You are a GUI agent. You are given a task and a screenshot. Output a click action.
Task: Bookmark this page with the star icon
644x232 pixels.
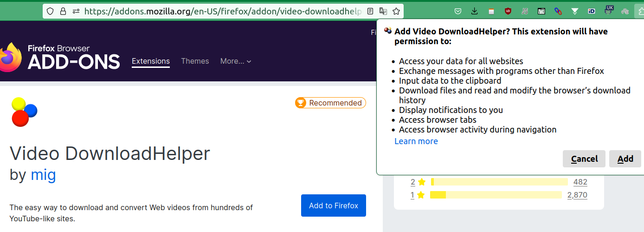(396, 11)
